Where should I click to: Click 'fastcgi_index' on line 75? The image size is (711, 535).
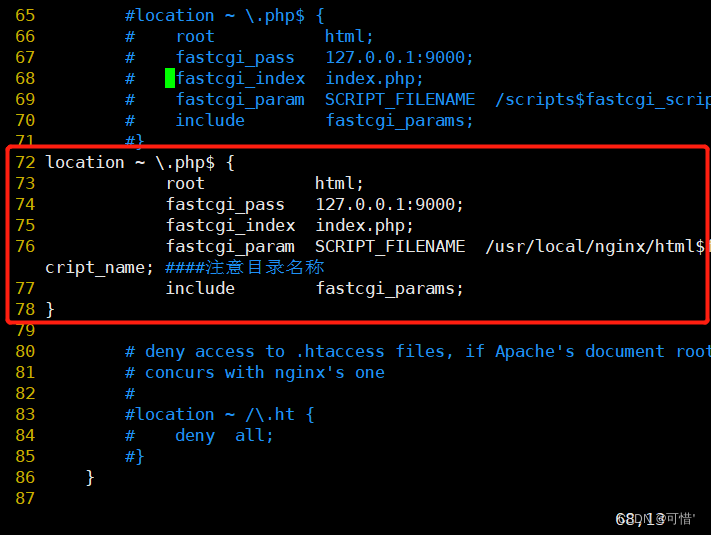click(x=230, y=226)
